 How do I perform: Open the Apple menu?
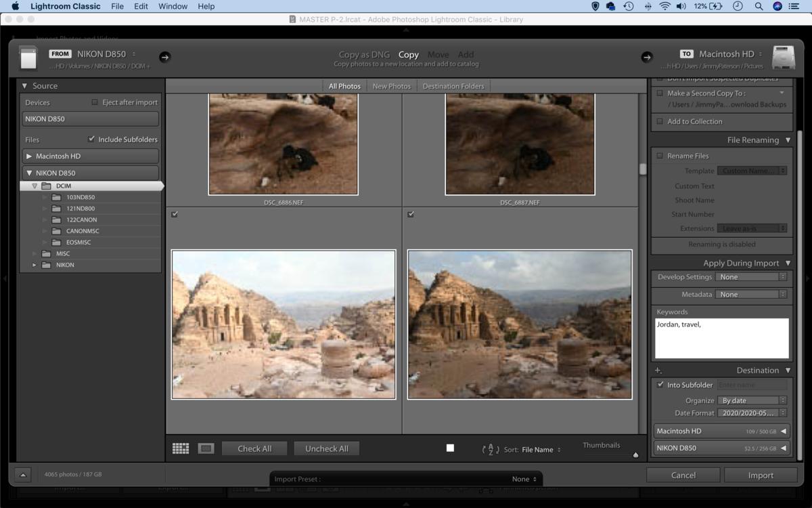click(15, 6)
